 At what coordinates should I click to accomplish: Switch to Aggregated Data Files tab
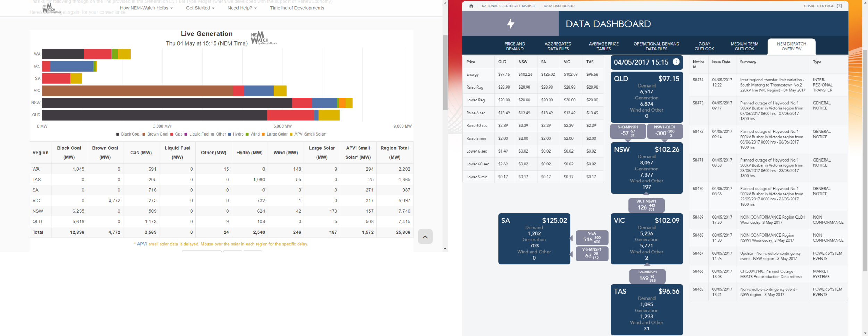pos(558,46)
